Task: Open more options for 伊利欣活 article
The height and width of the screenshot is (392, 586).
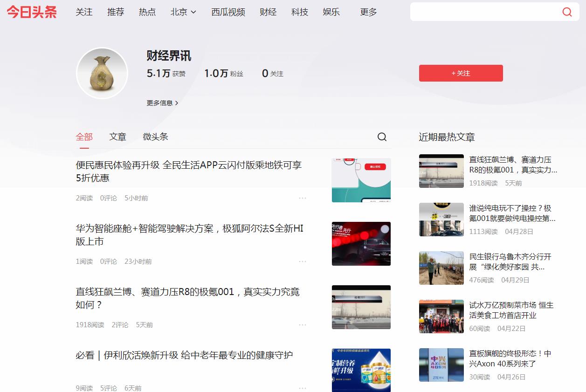Action: [x=303, y=388]
